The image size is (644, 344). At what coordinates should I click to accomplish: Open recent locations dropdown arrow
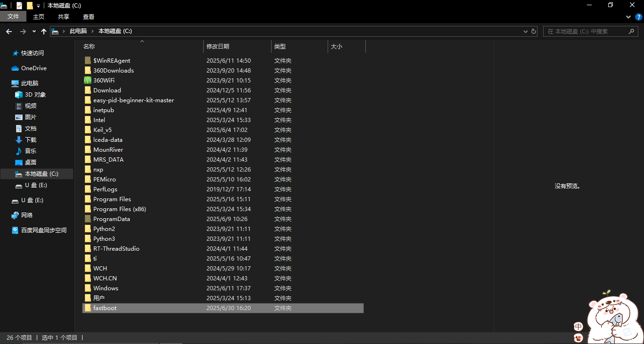[34, 31]
